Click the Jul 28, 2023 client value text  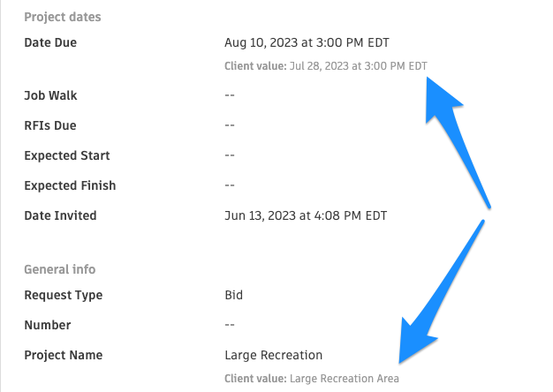pos(326,65)
